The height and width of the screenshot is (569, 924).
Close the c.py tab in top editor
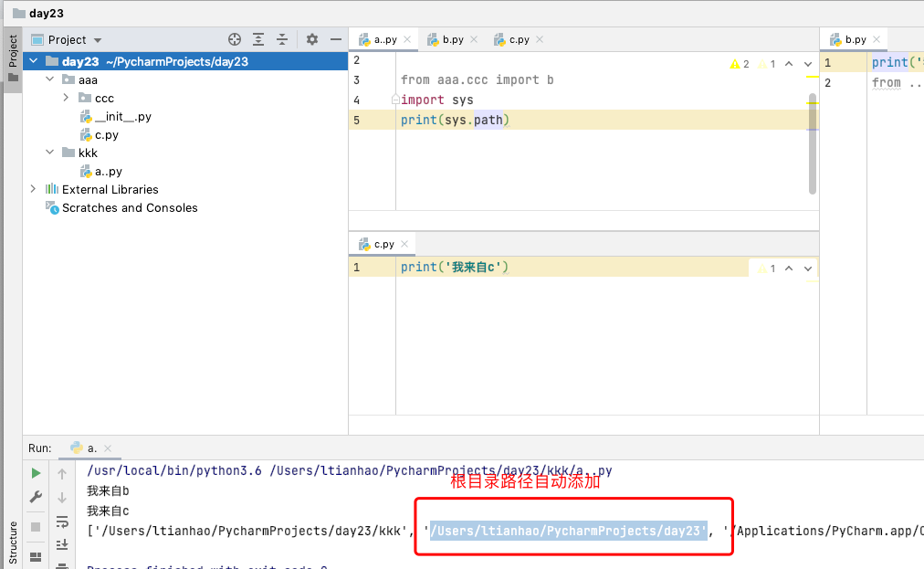(x=540, y=39)
